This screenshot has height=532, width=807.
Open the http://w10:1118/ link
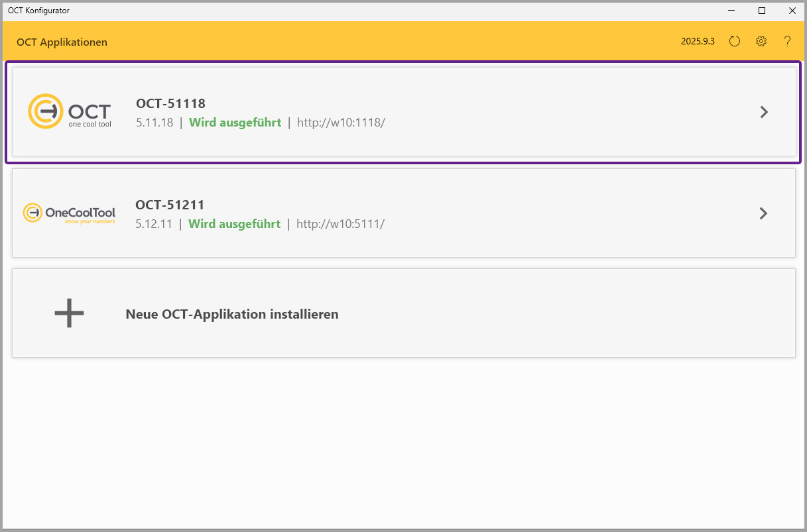tap(341, 123)
